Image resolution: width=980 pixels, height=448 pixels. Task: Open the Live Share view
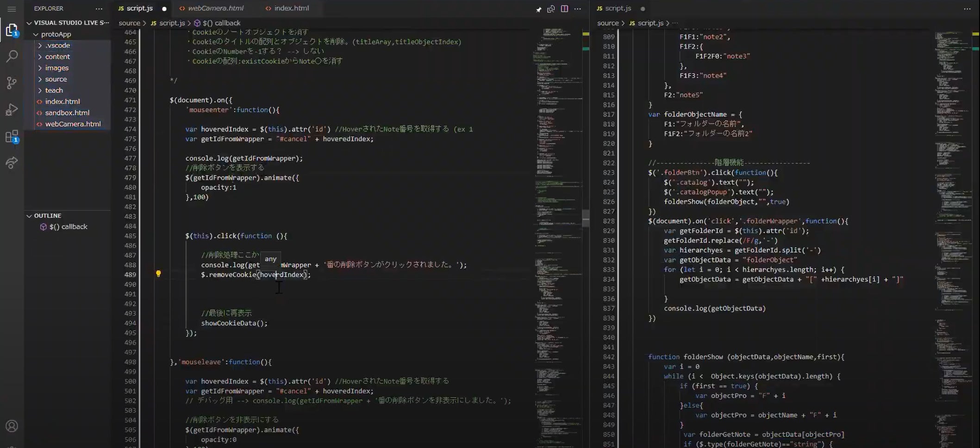click(12, 163)
